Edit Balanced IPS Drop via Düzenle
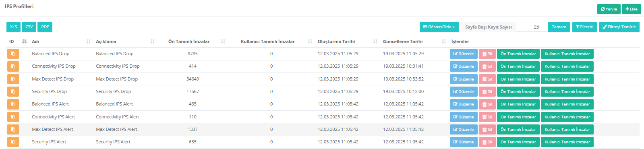644x149 pixels. [x=464, y=54]
